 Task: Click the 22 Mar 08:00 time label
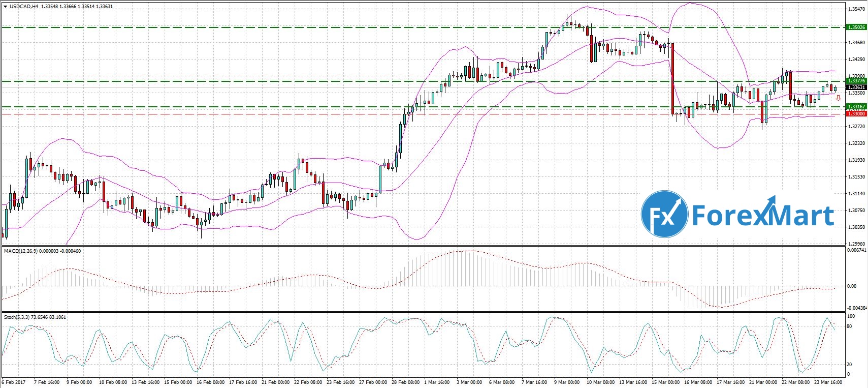pos(796,382)
